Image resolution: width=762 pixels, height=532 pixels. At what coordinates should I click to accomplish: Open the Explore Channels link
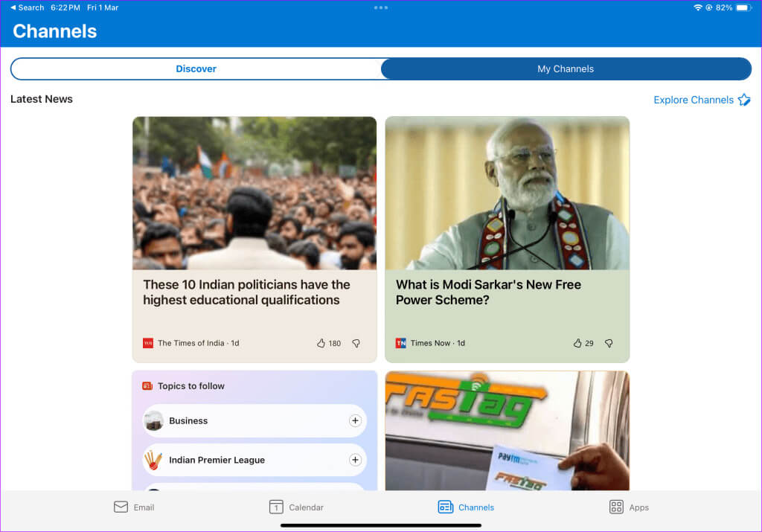694,100
